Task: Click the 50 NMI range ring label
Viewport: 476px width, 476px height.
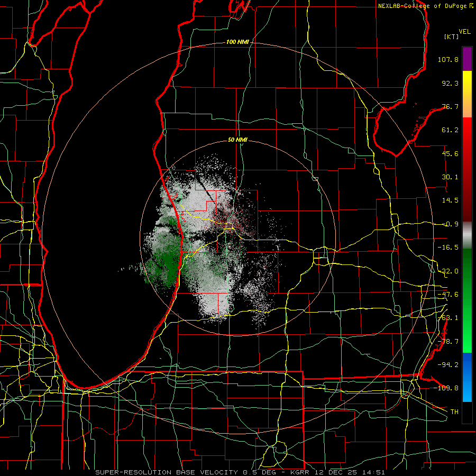Action: (237, 140)
